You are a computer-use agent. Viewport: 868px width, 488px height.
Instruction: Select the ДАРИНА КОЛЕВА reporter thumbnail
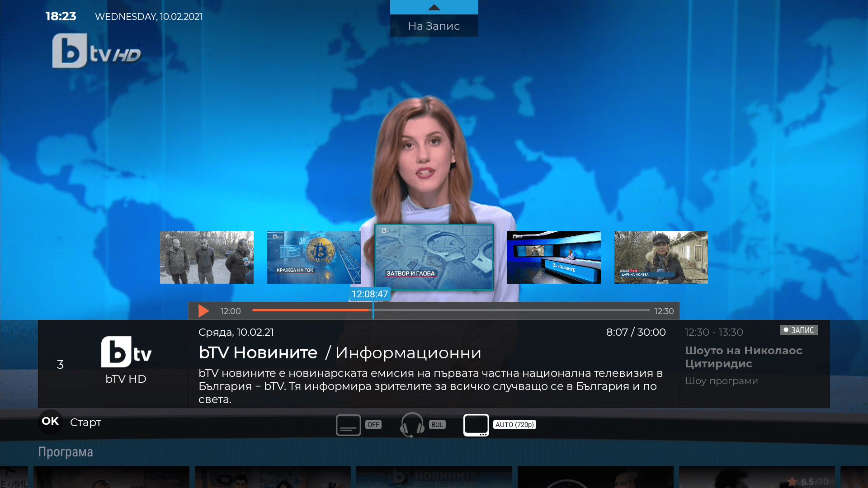pyautogui.click(x=661, y=257)
